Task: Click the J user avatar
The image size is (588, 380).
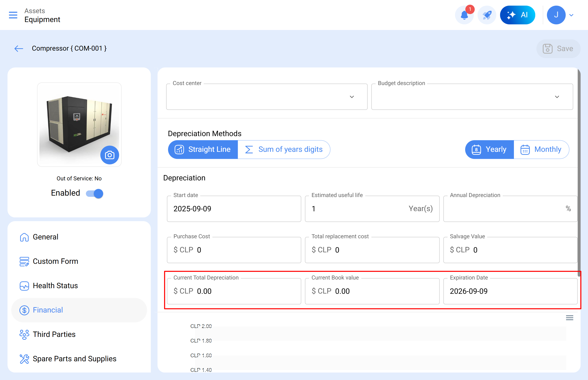Action: (x=556, y=15)
